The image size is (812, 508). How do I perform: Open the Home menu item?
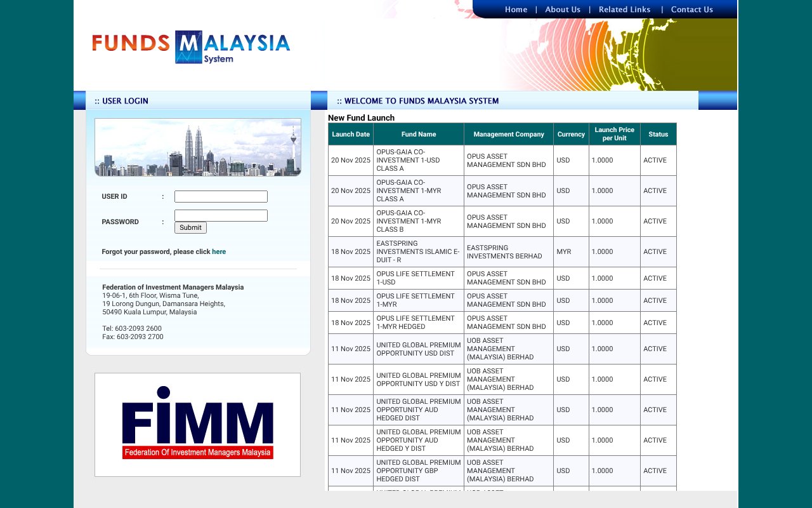coord(516,10)
